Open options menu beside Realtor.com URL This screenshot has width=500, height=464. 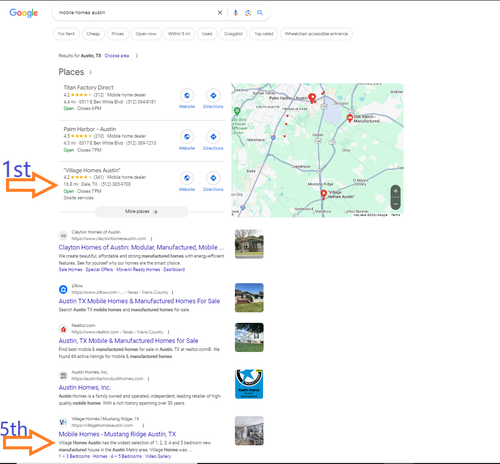coord(168,332)
